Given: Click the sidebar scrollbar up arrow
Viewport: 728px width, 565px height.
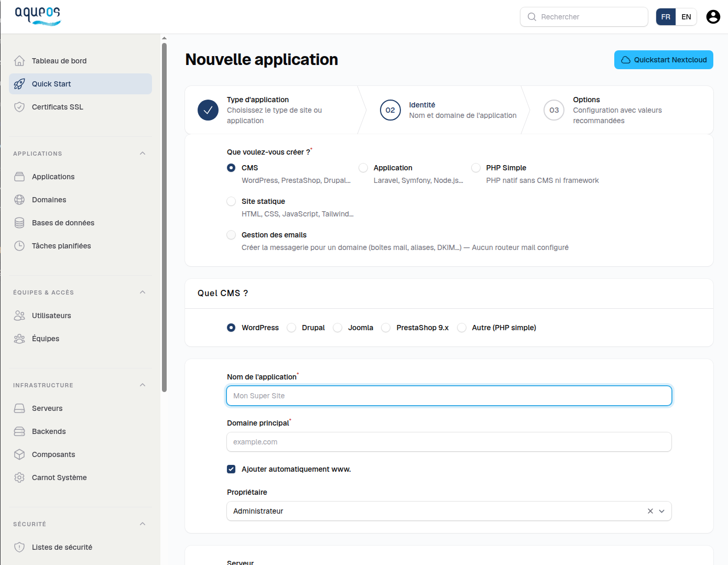Looking at the screenshot, I should click(x=164, y=38).
